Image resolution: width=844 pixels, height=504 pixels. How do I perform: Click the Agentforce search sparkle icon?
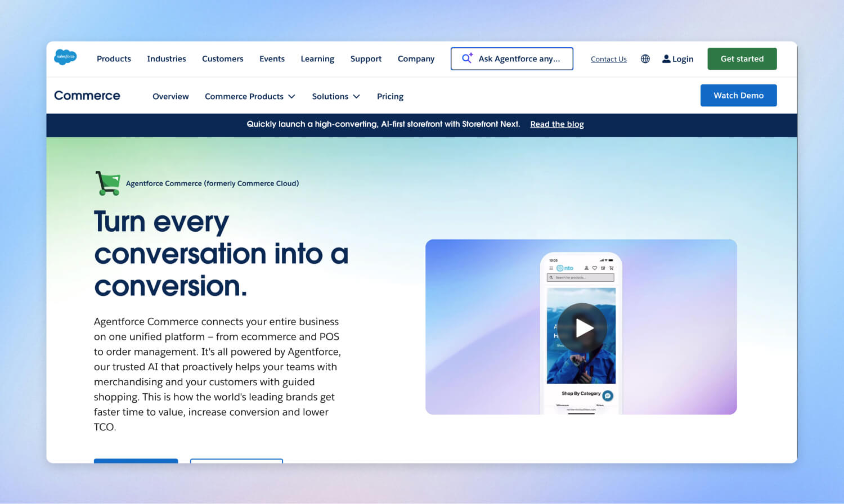tap(467, 58)
